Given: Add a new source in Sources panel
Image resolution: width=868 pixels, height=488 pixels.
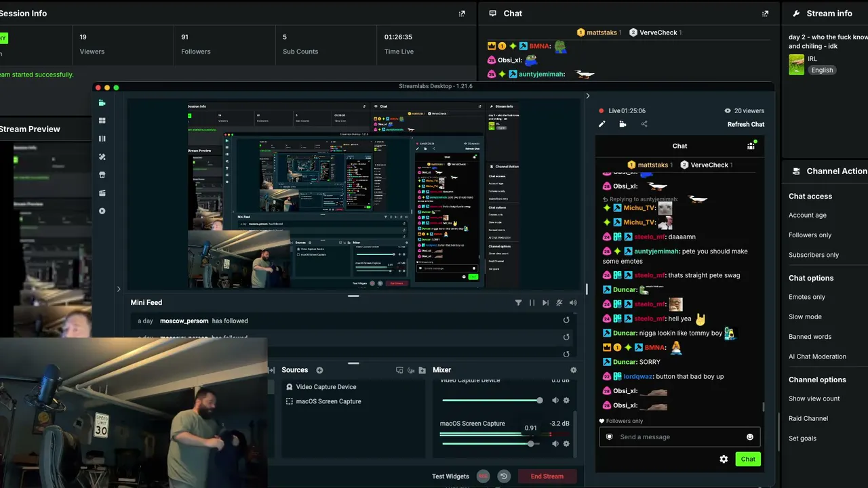Looking at the screenshot, I should coord(319,370).
